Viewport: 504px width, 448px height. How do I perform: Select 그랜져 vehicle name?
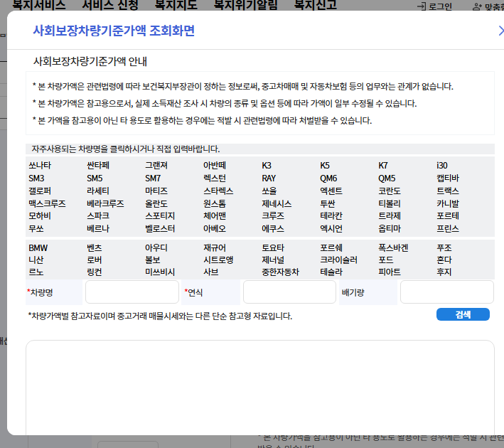click(x=156, y=165)
